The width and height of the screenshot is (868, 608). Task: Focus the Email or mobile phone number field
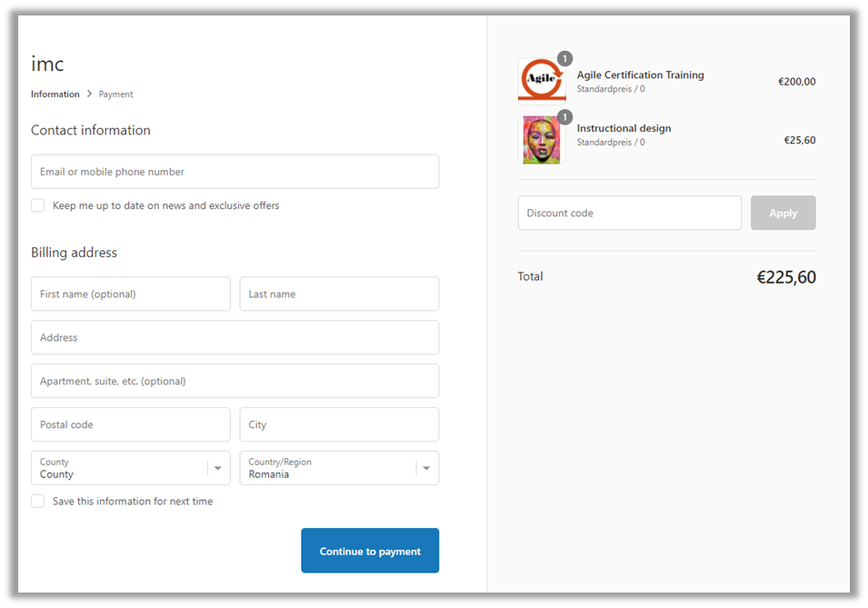(234, 172)
